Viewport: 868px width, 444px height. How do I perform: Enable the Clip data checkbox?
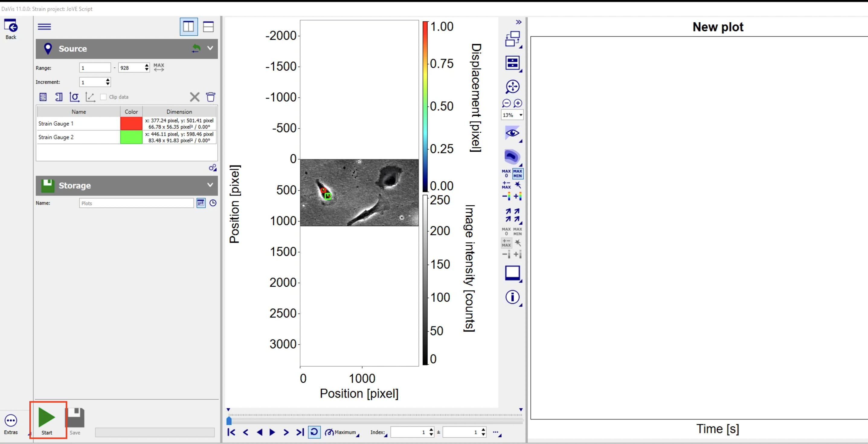pyautogui.click(x=104, y=97)
